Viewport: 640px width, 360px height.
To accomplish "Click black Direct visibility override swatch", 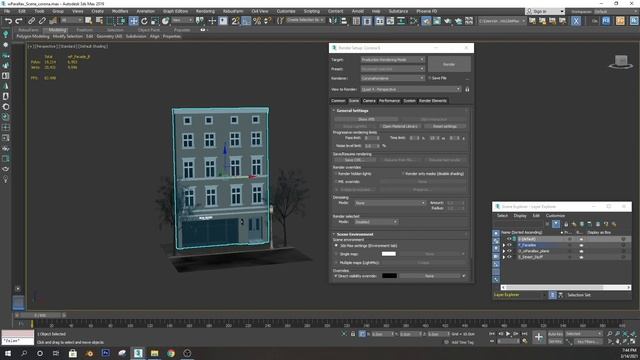I will 389,276.
